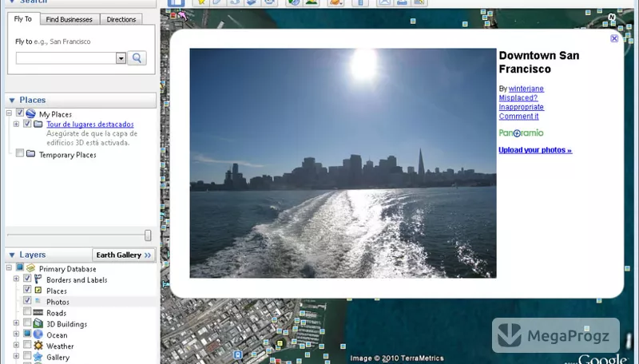Click the magnifier search button
The width and height of the screenshot is (639, 364).
point(137,58)
